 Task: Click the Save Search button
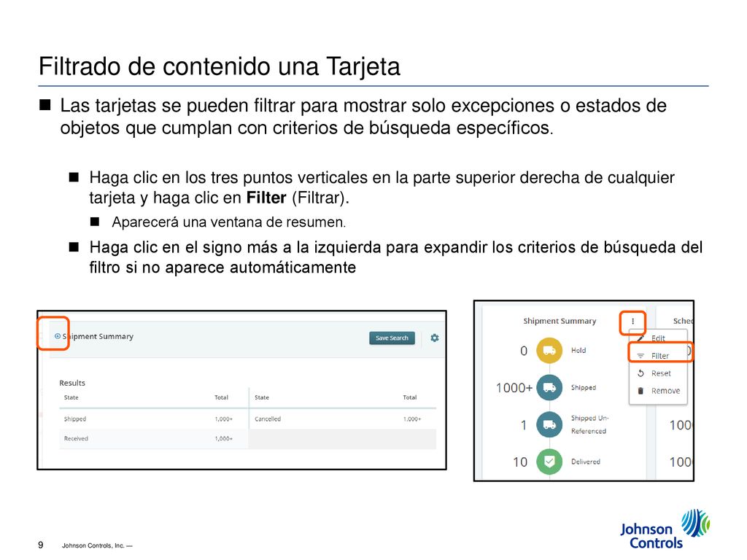[392, 338]
